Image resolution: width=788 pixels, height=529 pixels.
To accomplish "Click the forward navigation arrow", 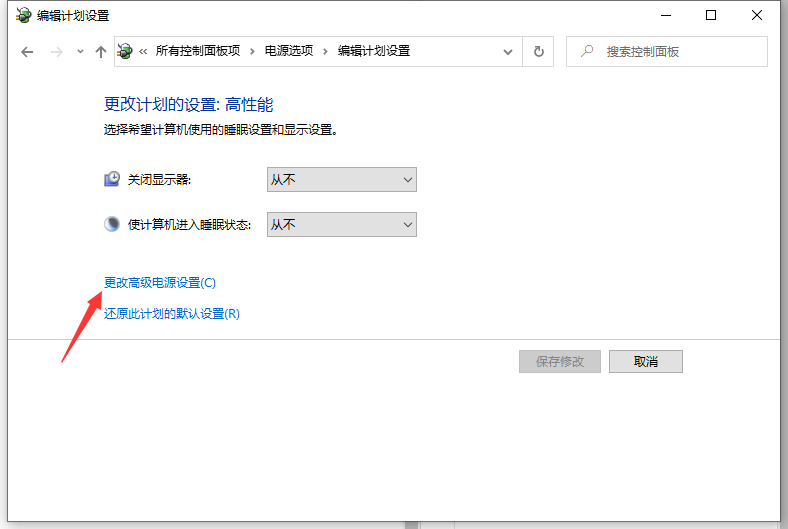I will [57, 52].
